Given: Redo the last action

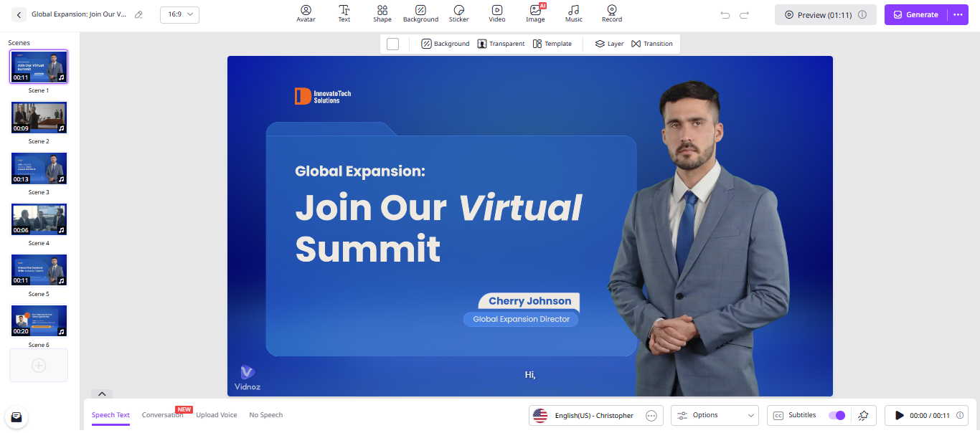Looking at the screenshot, I should coord(745,14).
